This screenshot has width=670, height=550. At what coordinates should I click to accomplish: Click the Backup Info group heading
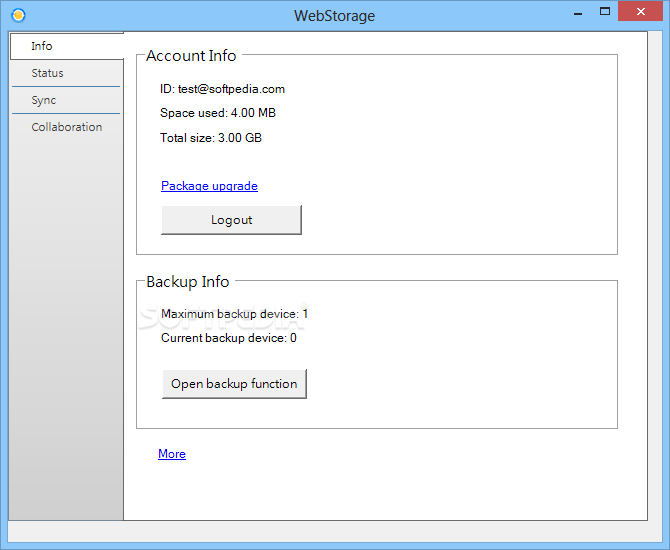188,282
